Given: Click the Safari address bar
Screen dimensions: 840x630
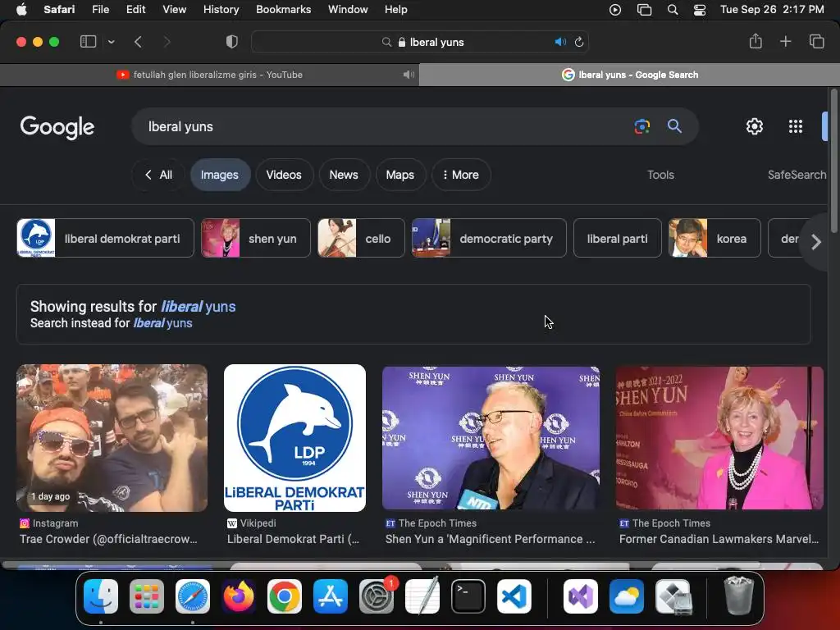Looking at the screenshot, I should (x=420, y=42).
